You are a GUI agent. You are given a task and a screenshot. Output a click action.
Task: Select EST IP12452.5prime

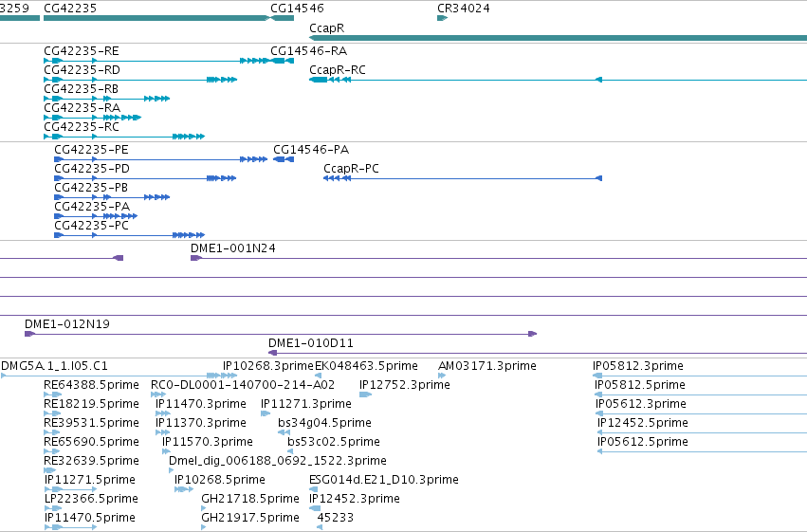pos(643,423)
